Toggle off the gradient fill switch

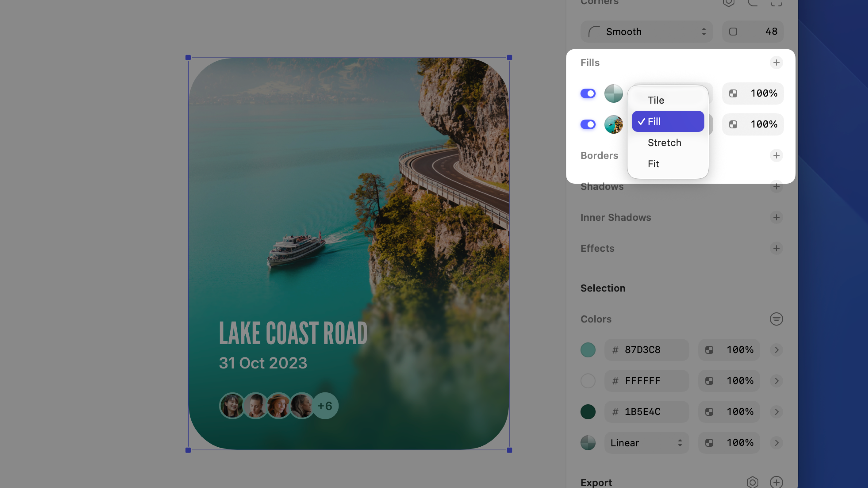click(x=588, y=93)
